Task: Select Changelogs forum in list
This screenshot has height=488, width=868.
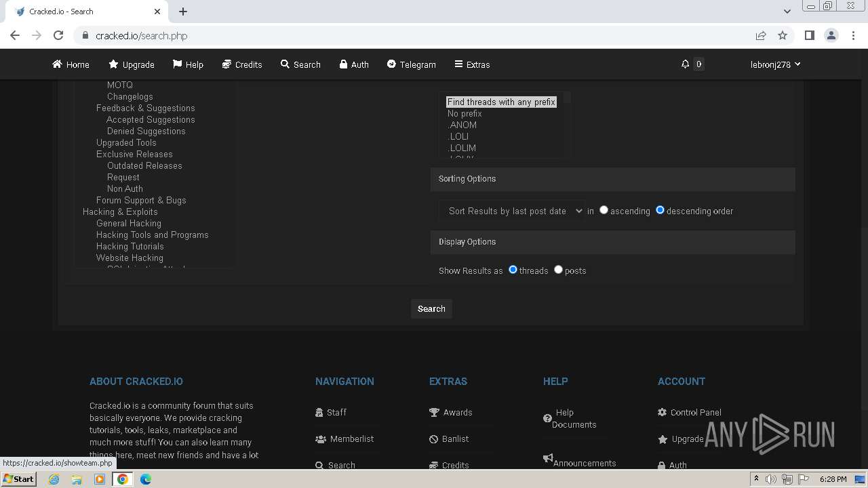Action: [x=130, y=96]
